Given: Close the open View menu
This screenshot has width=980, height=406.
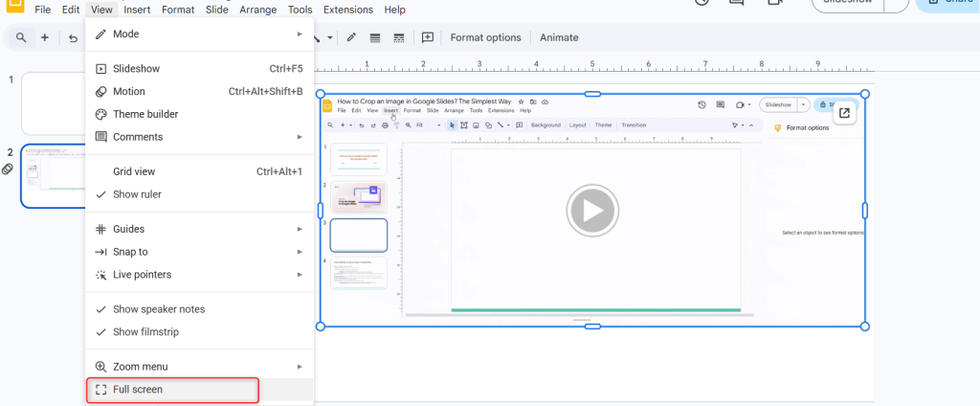Looking at the screenshot, I should coord(101,10).
